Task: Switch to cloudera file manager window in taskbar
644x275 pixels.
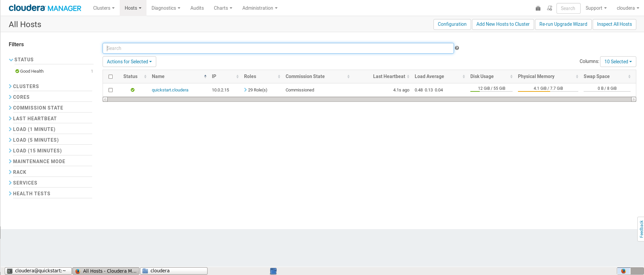Action: [x=174, y=271]
